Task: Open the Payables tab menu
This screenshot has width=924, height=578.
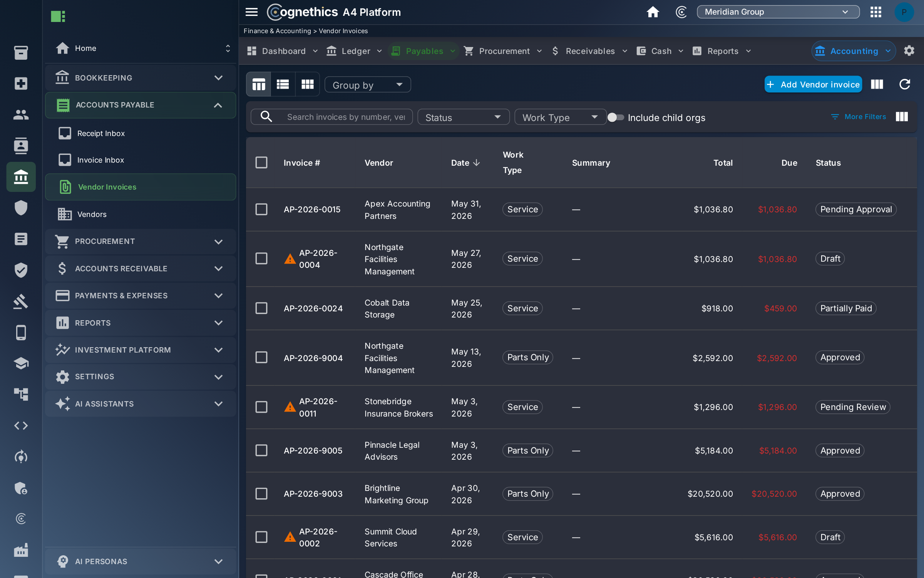Action: pos(423,51)
